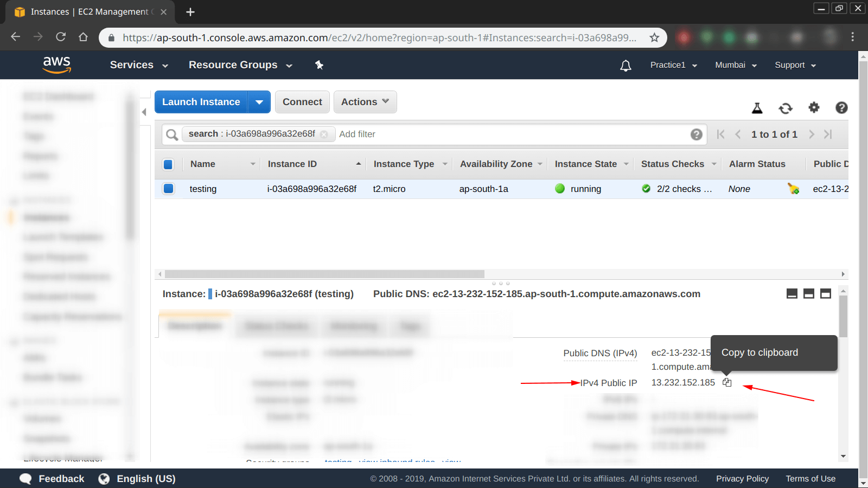This screenshot has height=488, width=868.
Task: Bookmark this page with star icon
Action: [x=654, y=37]
